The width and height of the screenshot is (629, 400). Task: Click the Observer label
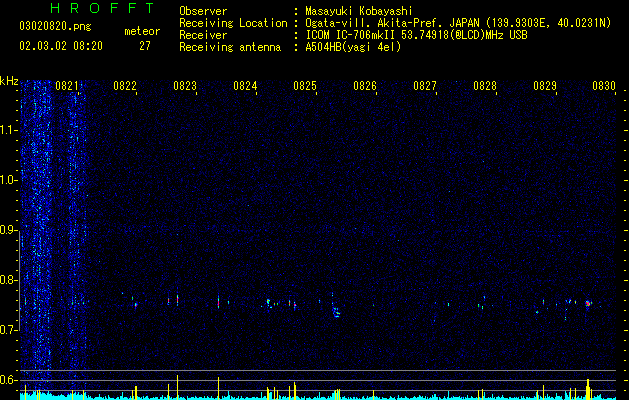203,11
